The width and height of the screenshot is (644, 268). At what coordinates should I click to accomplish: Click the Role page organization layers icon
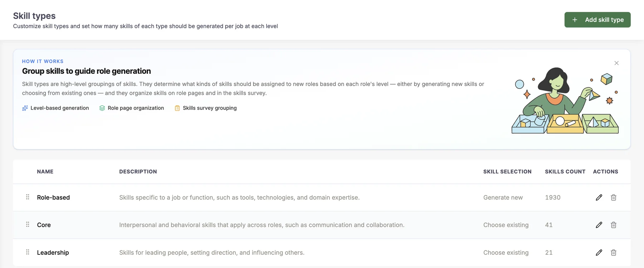pyautogui.click(x=102, y=108)
